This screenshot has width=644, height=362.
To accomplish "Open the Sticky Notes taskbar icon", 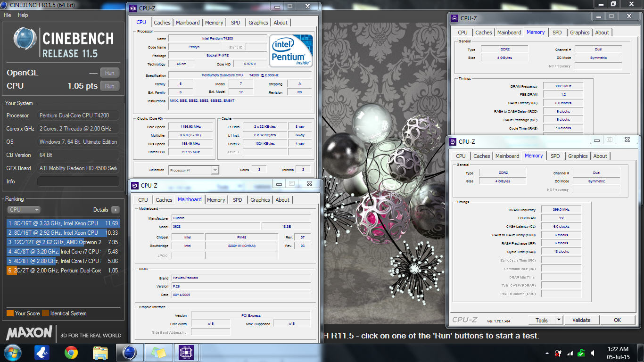I will tap(159, 353).
